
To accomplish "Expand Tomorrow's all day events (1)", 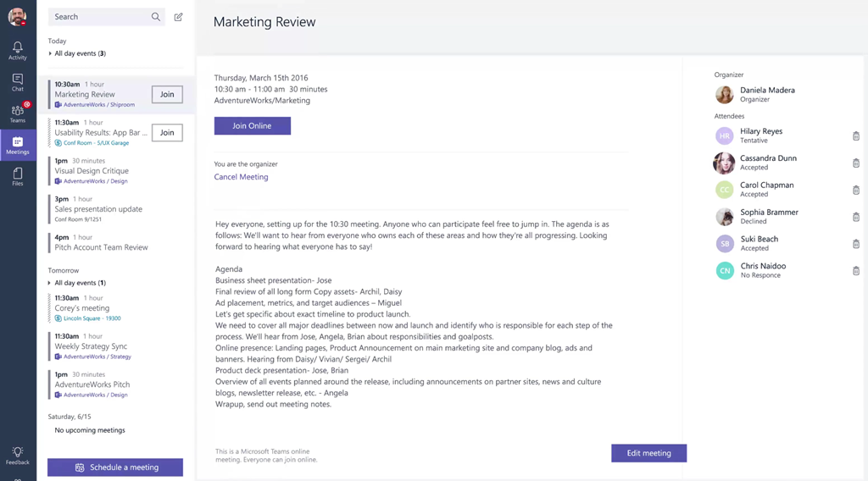I will 50,283.
